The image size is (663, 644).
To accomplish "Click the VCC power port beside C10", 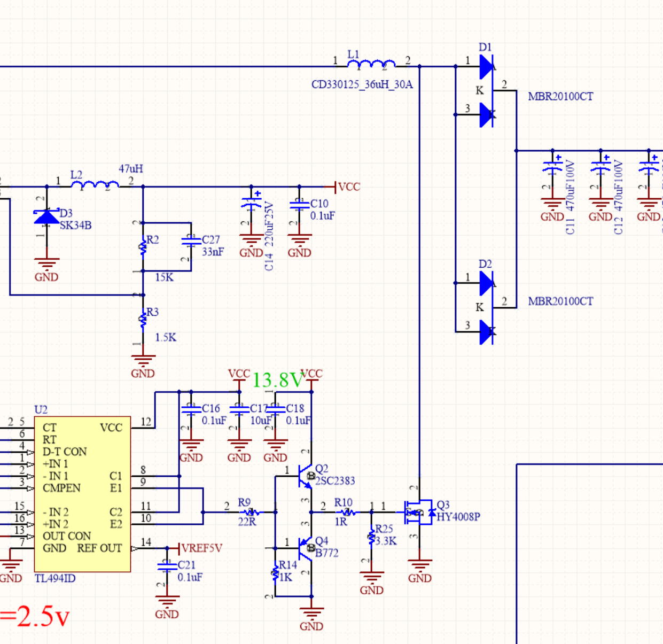I will point(343,187).
